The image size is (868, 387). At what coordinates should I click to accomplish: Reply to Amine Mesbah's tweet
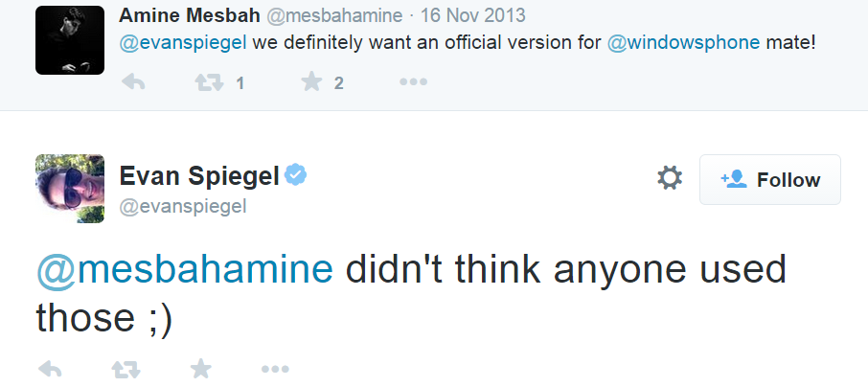coord(133,82)
